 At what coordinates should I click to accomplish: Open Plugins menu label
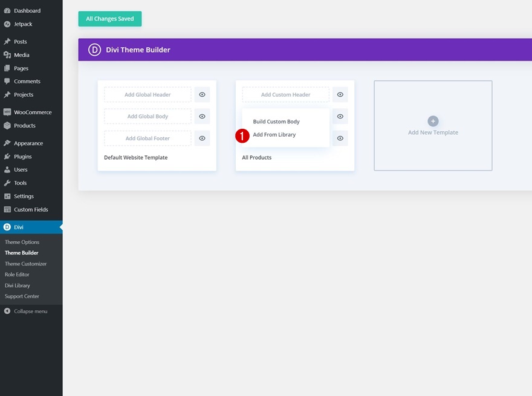(x=23, y=157)
